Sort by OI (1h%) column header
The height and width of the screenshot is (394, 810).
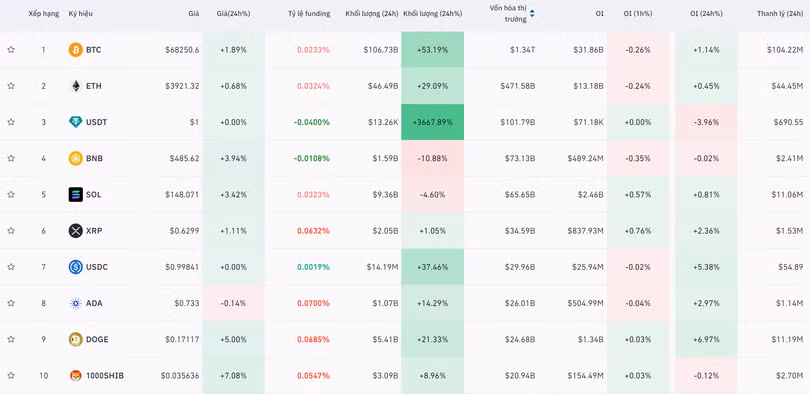[x=637, y=14]
